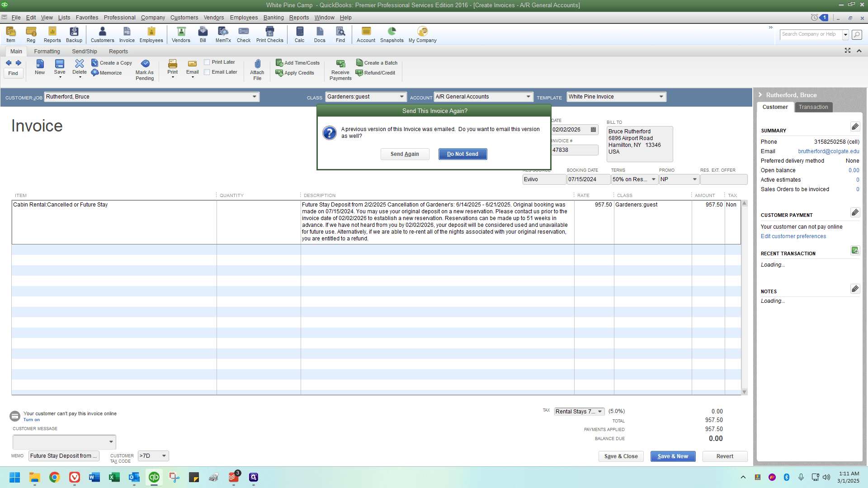
Task: Switch to the Send/Ship tab
Action: [x=85, y=52]
